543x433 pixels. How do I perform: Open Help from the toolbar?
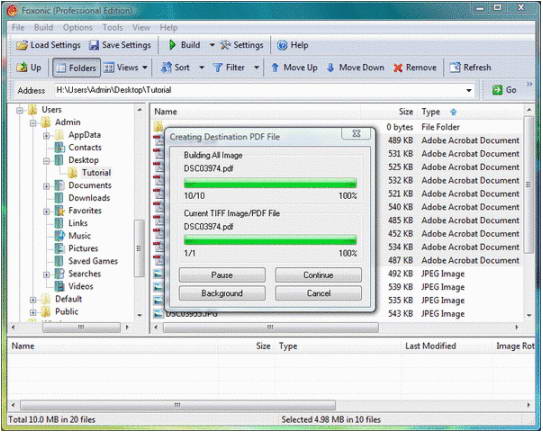point(293,45)
